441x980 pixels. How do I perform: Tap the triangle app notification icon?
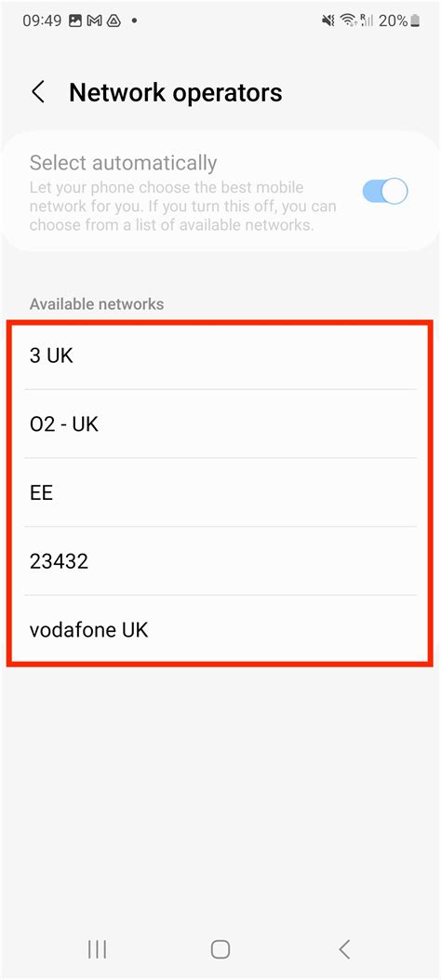(114, 20)
